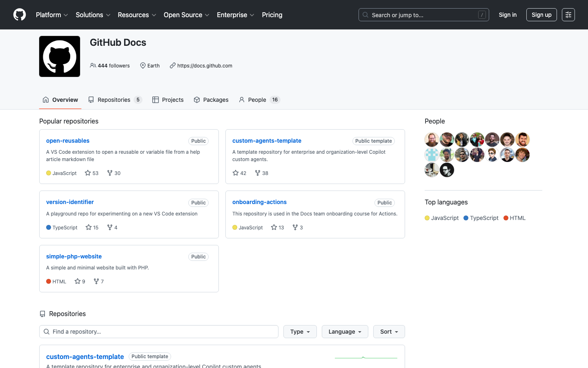588x368 pixels.
Task: Open the GitHub home logo
Action: point(20,15)
